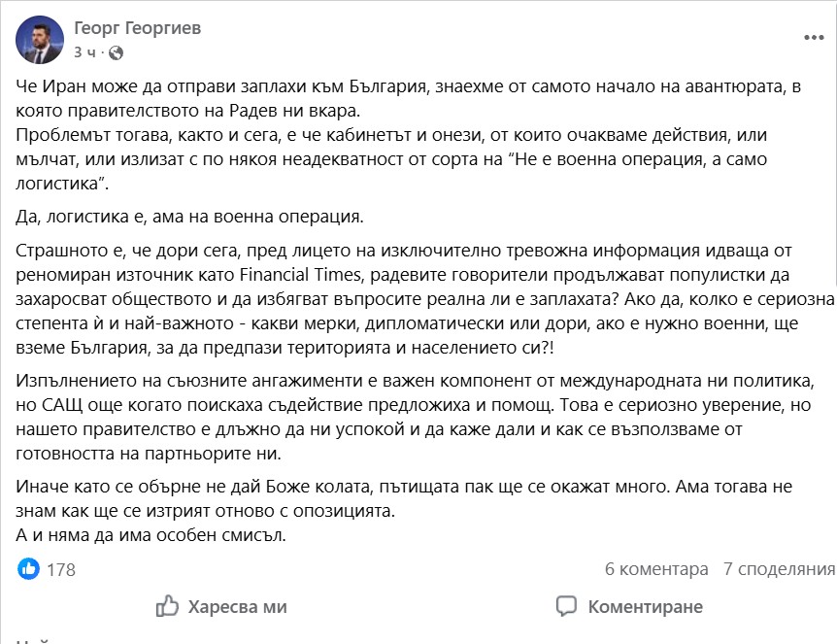Click thumbs-up icon beside Харесва ми
Screen dimensions: 837x644
(x=167, y=606)
